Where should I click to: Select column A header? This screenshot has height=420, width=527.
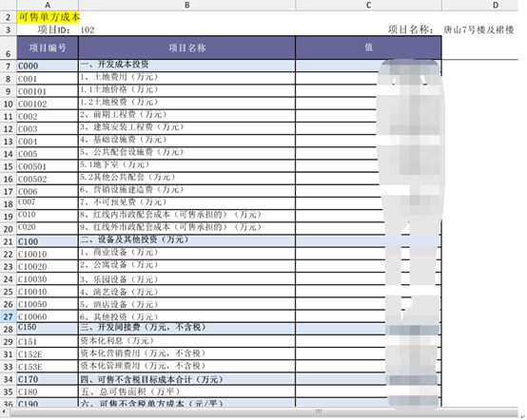click(48, 5)
